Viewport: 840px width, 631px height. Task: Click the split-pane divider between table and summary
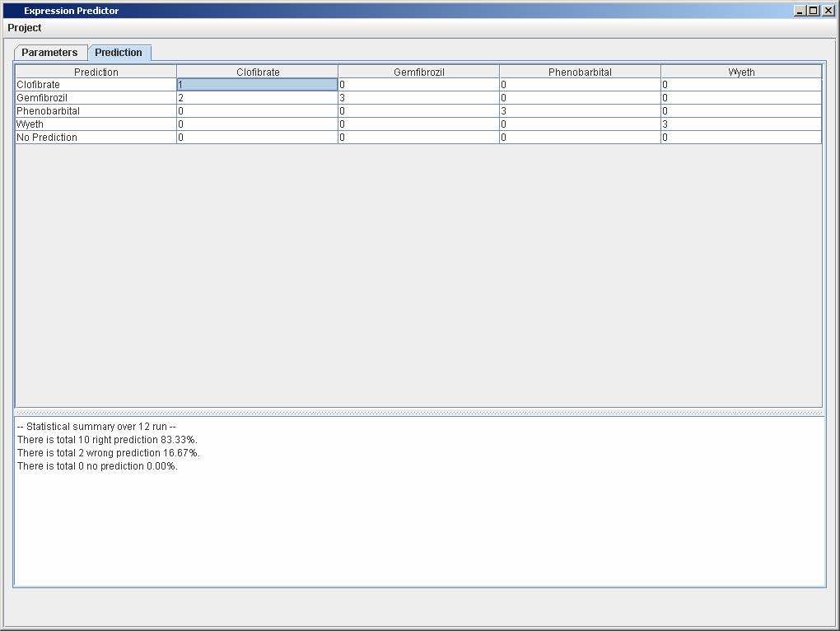(x=419, y=413)
